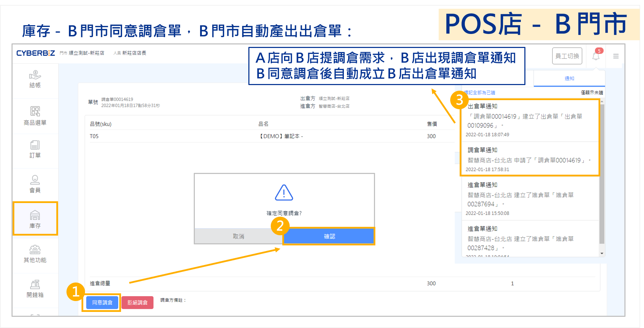This screenshot has width=644, height=328.
Task: Click 標記全部為已讀 mark all read link
Action: pos(480,93)
